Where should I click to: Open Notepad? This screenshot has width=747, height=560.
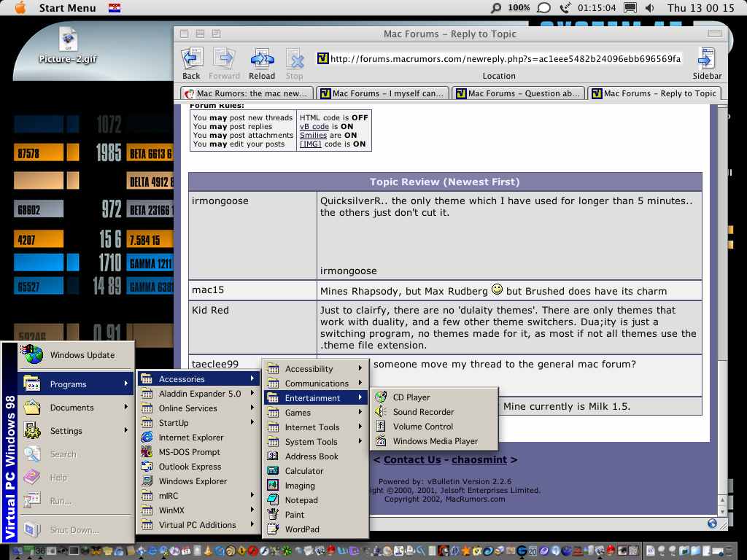(x=301, y=500)
